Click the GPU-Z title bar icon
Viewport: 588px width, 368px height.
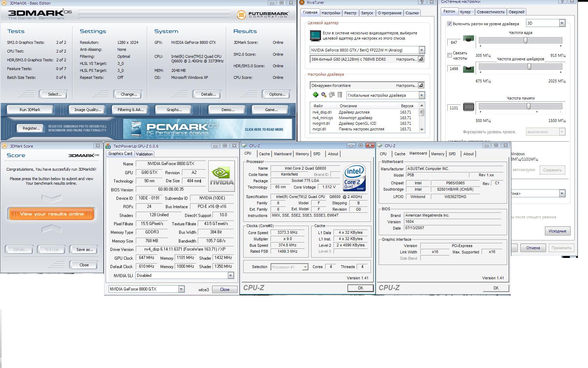click(108, 146)
